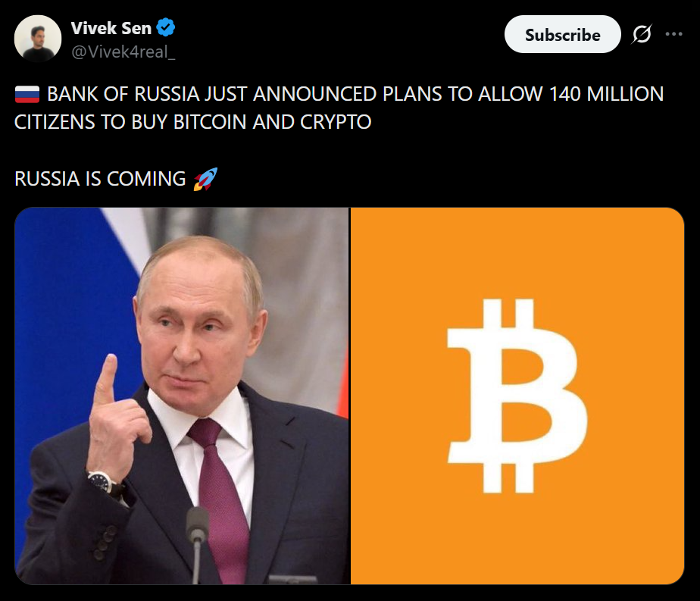The image size is (700, 601).
Task: Open the left photo of suited man
Action: pos(182,396)
